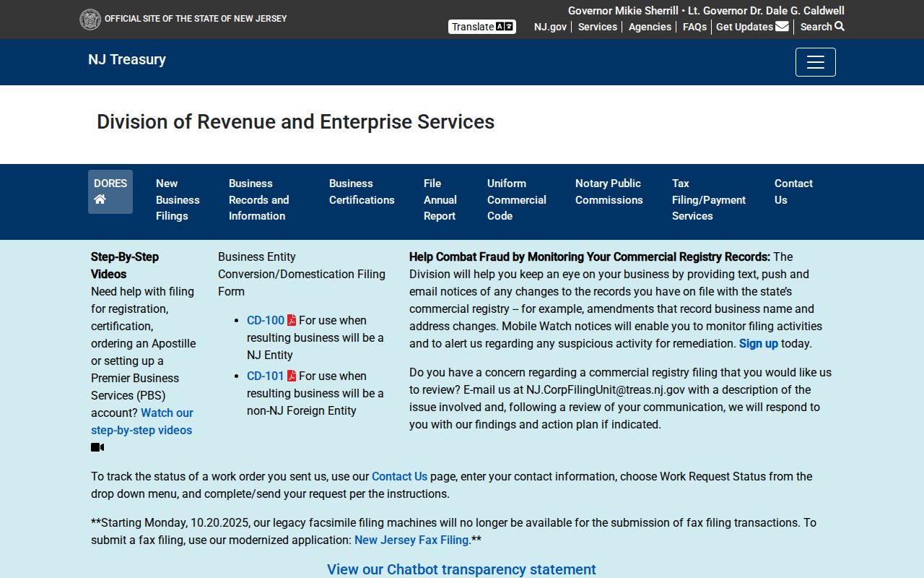This screenshot has height=578, width=924.
Task: Open the Business Certifications menu
Action: pyautogui.click(x=362, y=191)
